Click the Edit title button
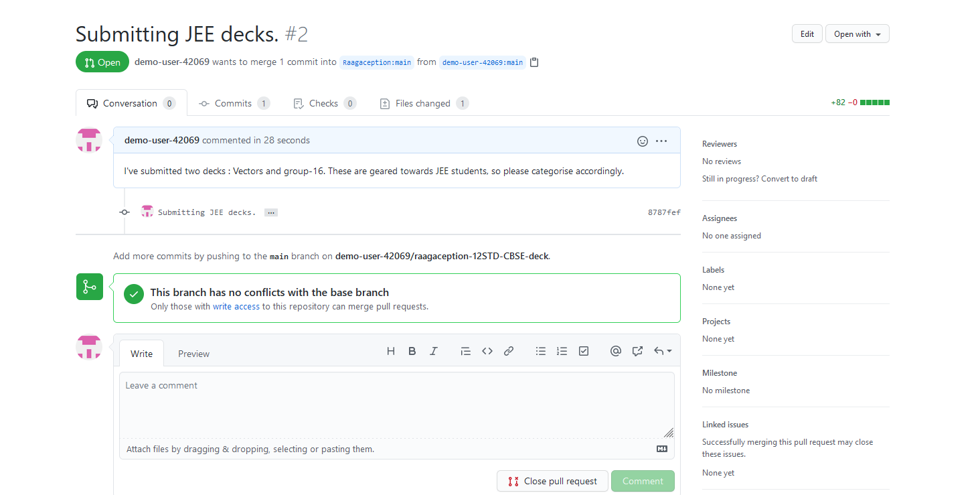This screenshot has width=980, height=495. pyautogui.click(x=807, y=33)
